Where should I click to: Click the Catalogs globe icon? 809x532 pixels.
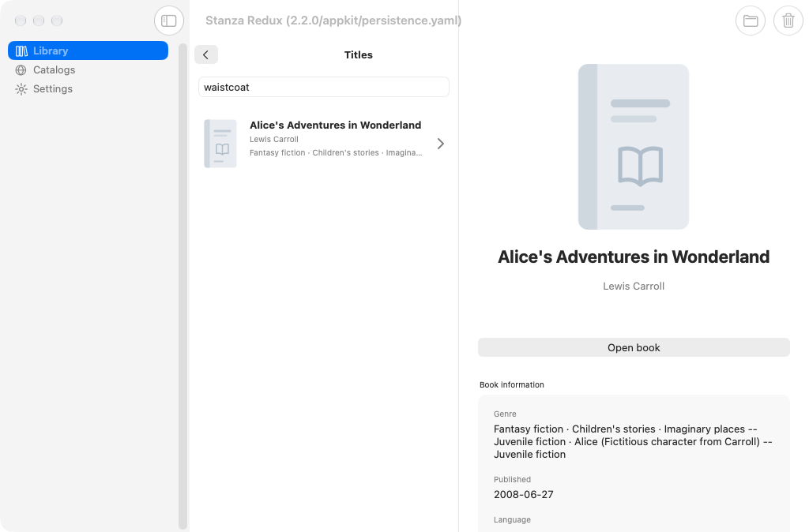tap(21, 69)
